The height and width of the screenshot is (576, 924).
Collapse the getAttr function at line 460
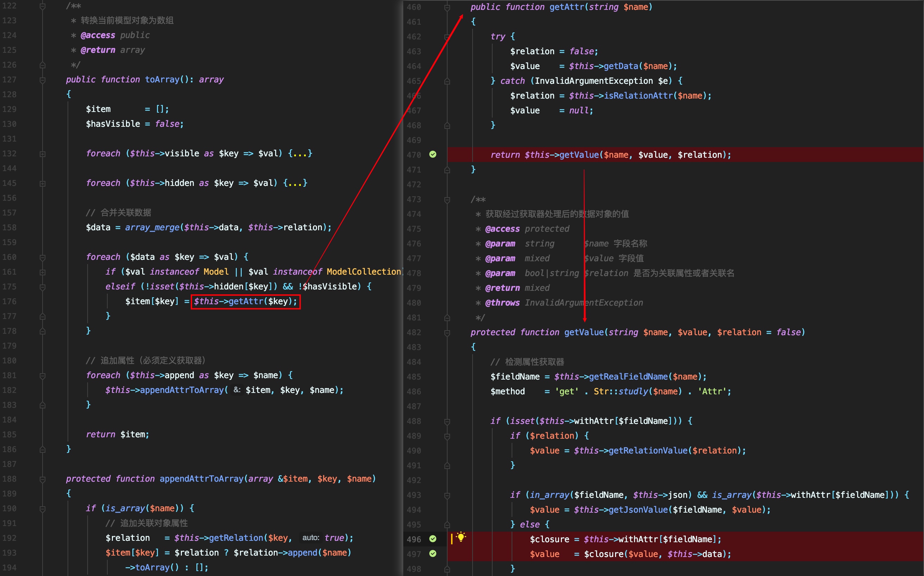tap(447, 8)
